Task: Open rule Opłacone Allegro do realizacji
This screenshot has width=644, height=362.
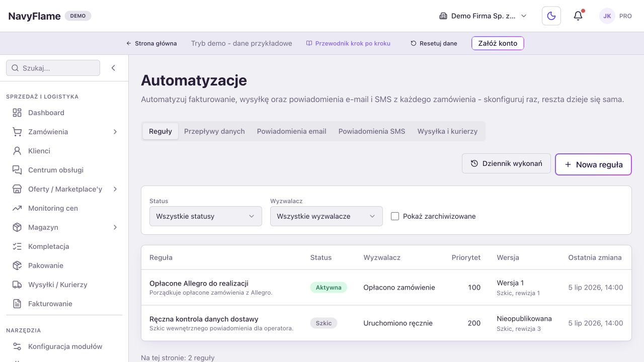Action: pos(199,283)
